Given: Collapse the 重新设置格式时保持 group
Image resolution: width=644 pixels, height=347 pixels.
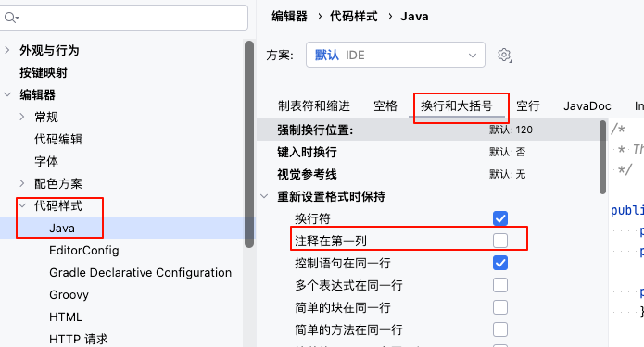Looking at the screenshot, I should click(264, 196).
